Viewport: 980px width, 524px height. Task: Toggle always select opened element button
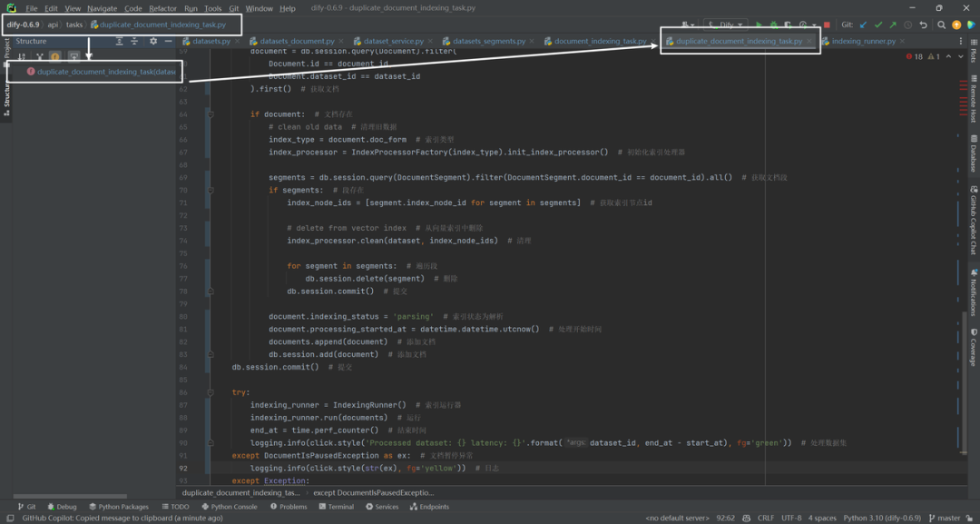[x=73, y=57]
